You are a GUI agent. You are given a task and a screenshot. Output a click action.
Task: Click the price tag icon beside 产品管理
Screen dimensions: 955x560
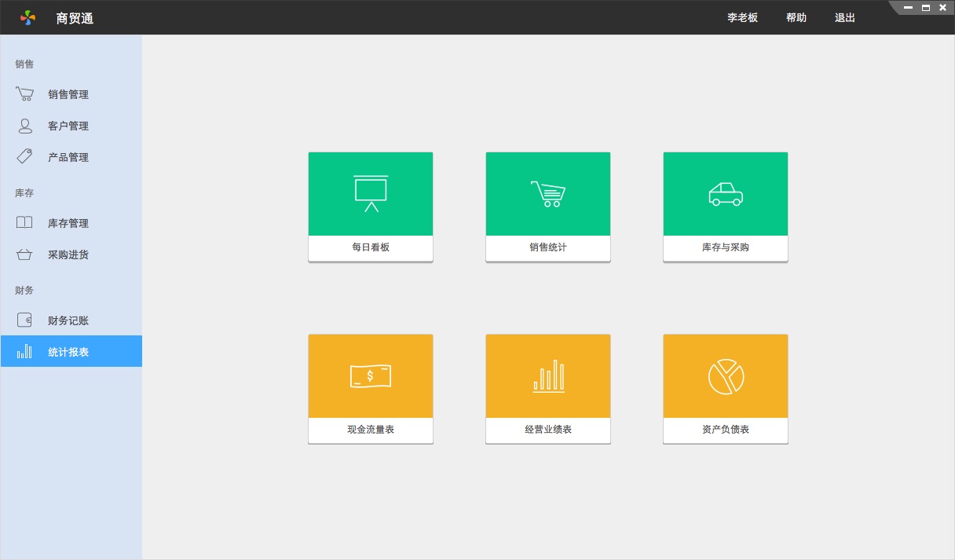[24, 156]
